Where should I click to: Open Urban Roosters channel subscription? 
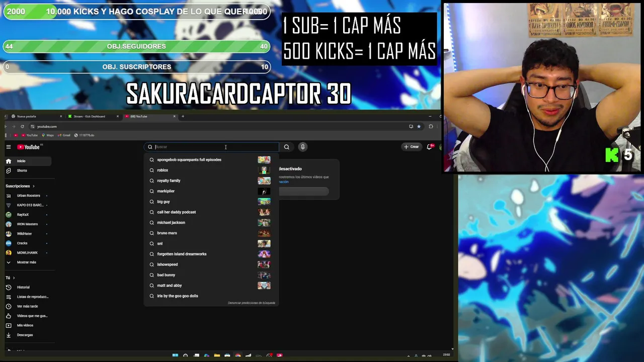tap(28, 196)
